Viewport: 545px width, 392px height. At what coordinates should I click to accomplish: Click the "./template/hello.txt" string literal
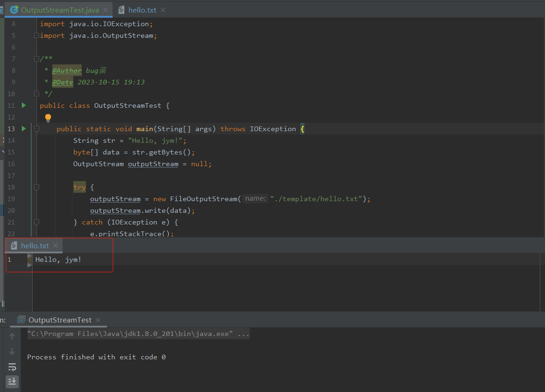pos(316,199)
